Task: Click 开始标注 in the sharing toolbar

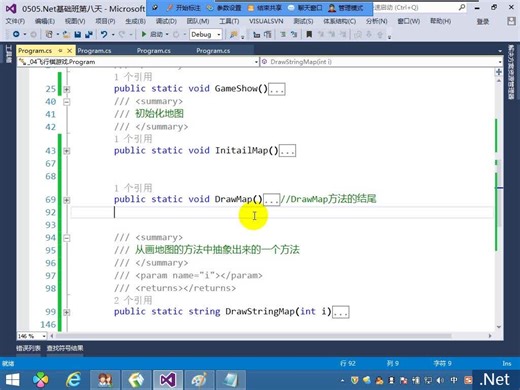Action: point(184,8)
